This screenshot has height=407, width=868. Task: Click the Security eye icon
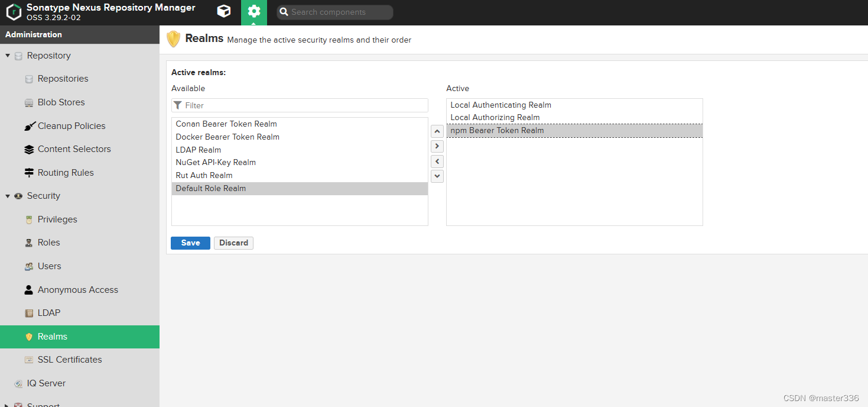coord(18,196)
